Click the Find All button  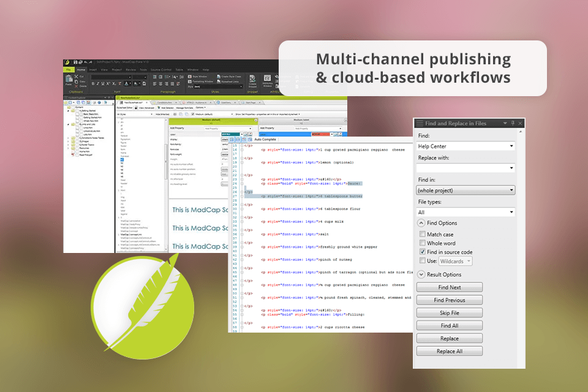[x=449, y=326]
